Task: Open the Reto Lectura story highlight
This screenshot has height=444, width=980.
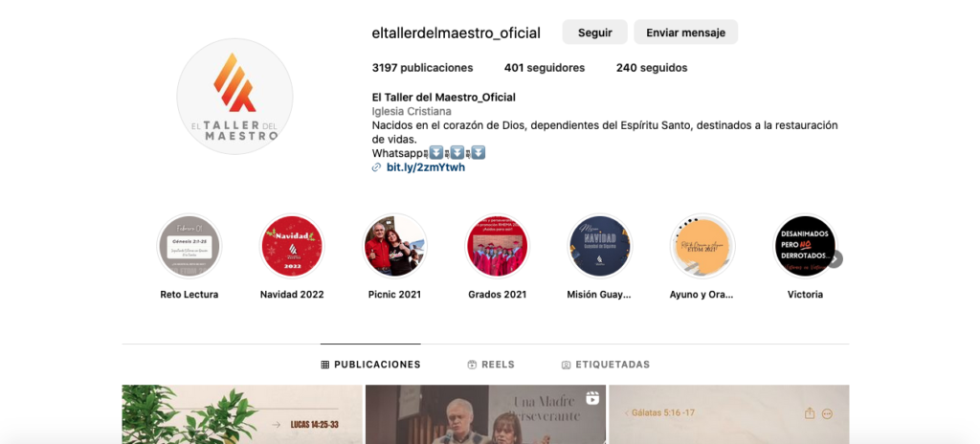Action: click(189, 246)
